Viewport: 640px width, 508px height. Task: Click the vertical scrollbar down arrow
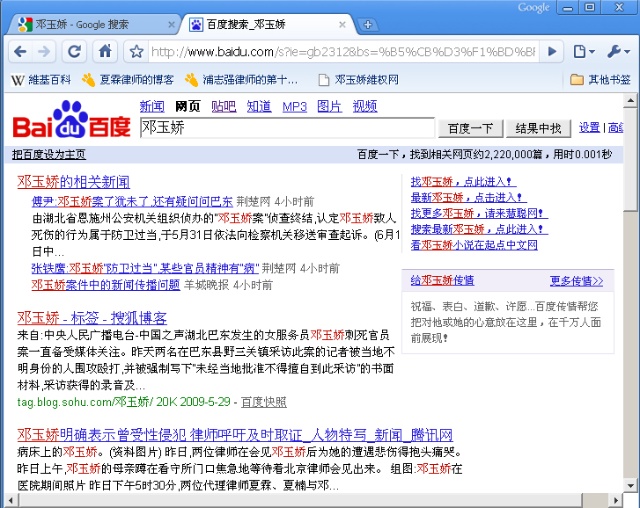[631, 485]
